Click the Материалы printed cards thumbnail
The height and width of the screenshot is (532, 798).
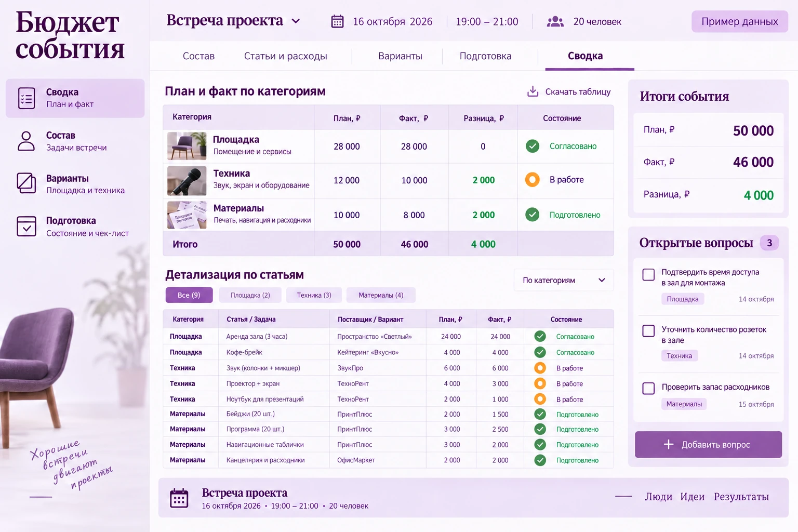pos(187,215)
